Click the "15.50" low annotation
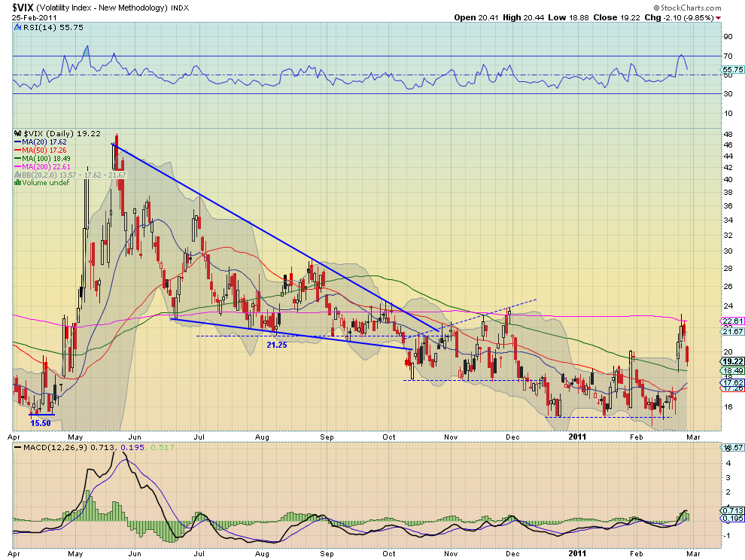This screenshot has width=745, height=560. (x=41, y=423)
